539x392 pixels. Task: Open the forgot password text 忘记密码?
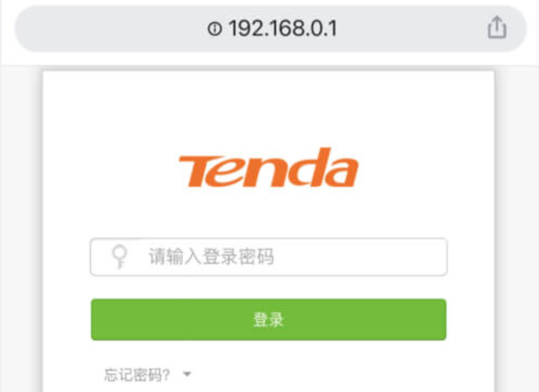coord(137,375)
